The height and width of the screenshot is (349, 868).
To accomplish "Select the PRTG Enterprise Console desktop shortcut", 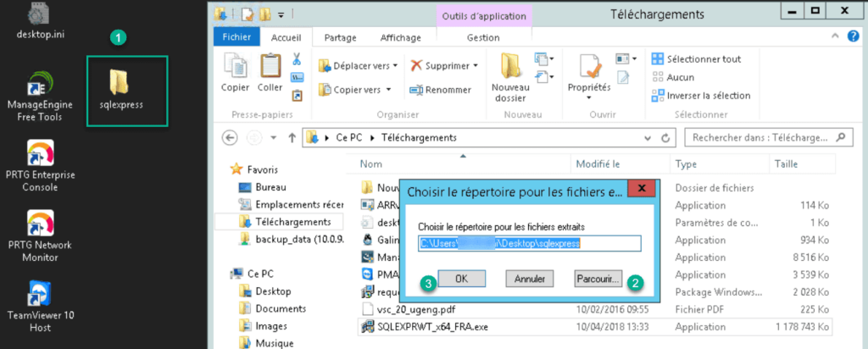I will coord(41,165).
